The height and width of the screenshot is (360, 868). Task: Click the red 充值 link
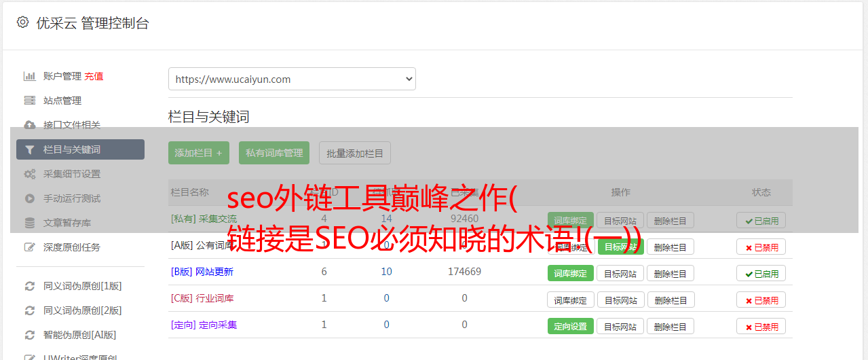point(94,76)
